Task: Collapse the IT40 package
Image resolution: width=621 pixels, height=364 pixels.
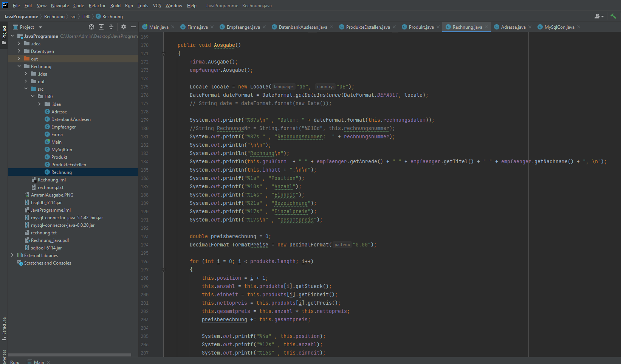Action: pos(33,96)
